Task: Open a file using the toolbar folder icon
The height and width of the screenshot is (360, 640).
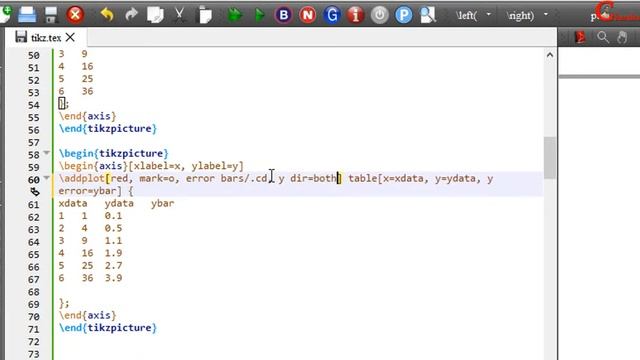Action: tap(27, 15)
